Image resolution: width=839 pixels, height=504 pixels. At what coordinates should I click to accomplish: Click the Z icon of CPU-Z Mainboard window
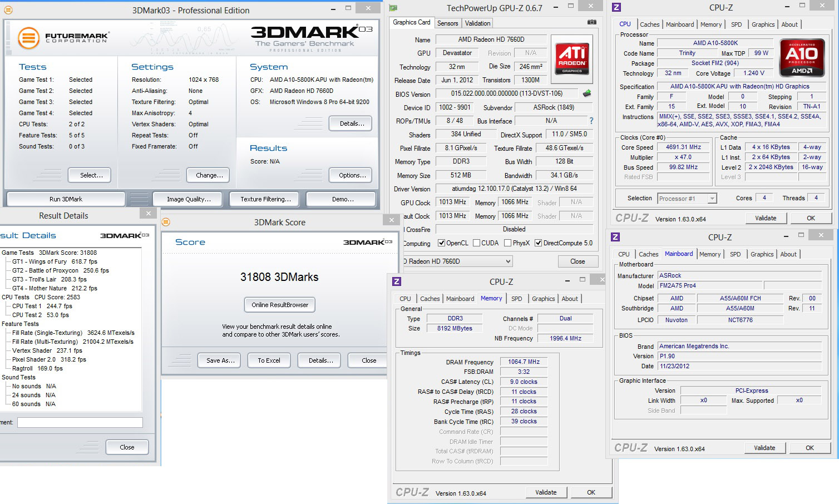pos(615,237)
